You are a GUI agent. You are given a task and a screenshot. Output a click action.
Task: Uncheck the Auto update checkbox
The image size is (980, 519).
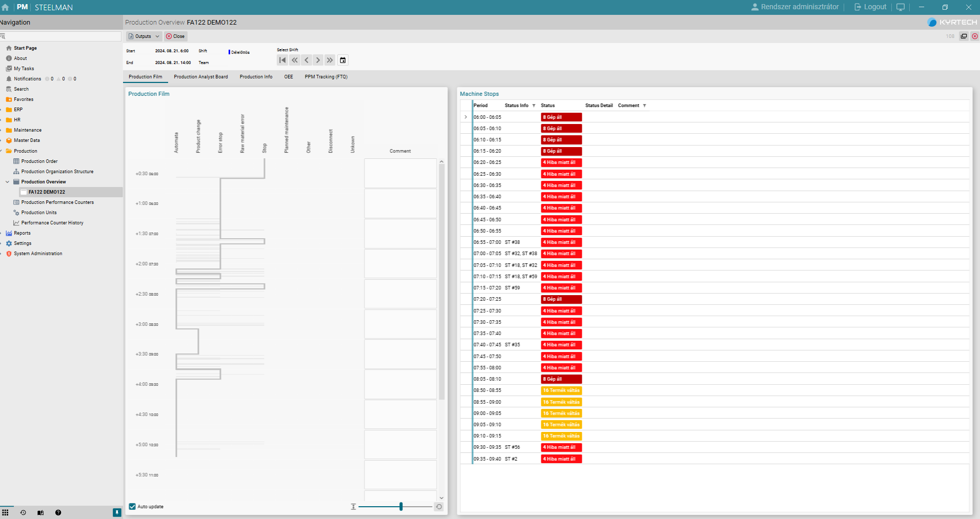pos(132,507)
